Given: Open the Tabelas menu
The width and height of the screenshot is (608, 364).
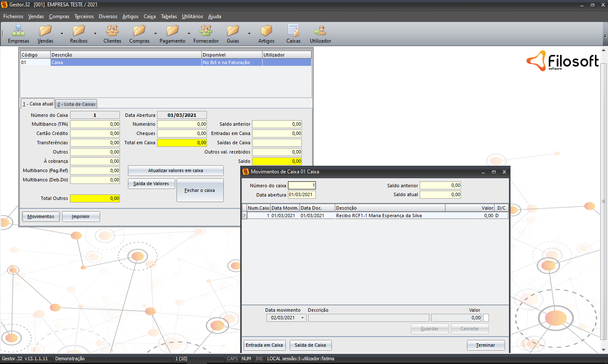Looking at the screenshot, I should point(168,16).
